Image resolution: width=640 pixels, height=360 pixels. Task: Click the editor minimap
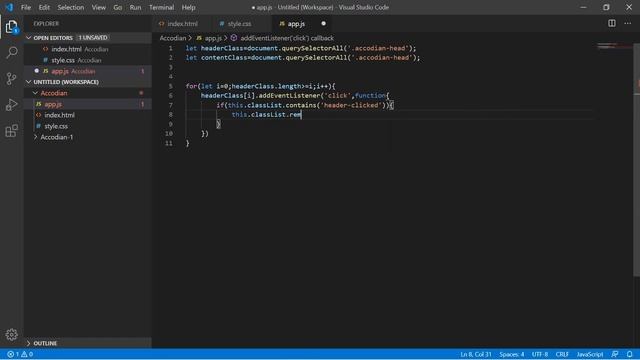[x=614, y=46]
